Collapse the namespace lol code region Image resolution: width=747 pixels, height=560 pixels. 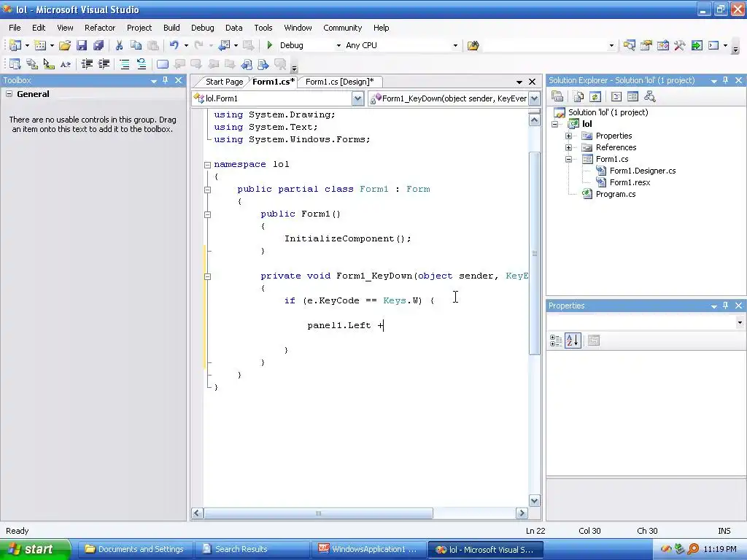click(207, 165)
